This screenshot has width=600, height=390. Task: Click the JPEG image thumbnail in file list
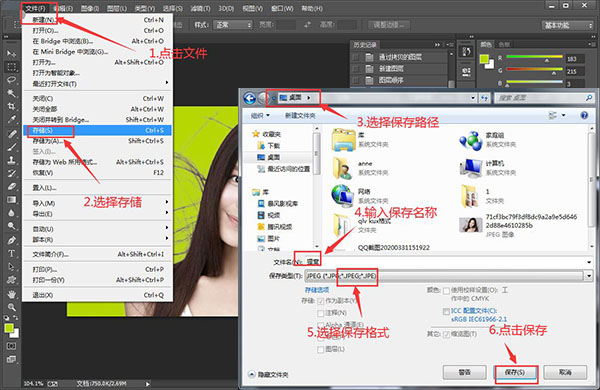[x=470, y=225]
